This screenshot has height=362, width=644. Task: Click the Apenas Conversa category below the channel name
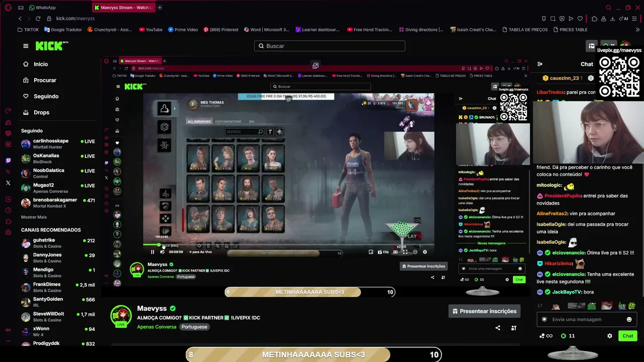[x=156, y=327]
